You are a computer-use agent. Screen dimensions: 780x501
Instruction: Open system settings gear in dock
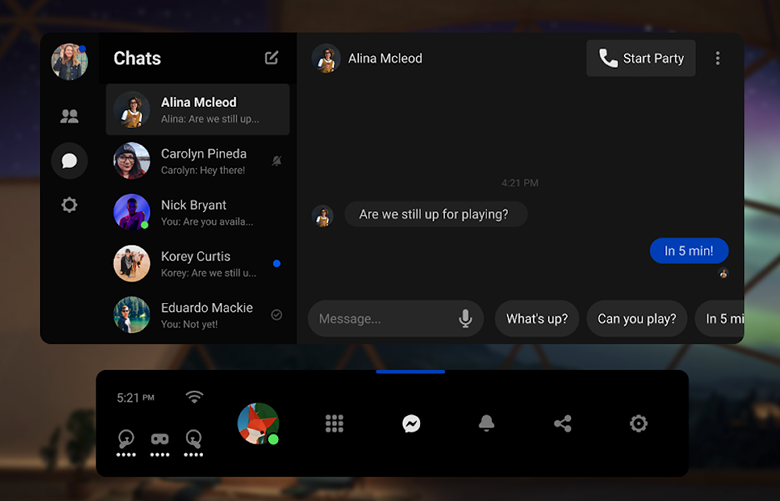pos(639,424)
